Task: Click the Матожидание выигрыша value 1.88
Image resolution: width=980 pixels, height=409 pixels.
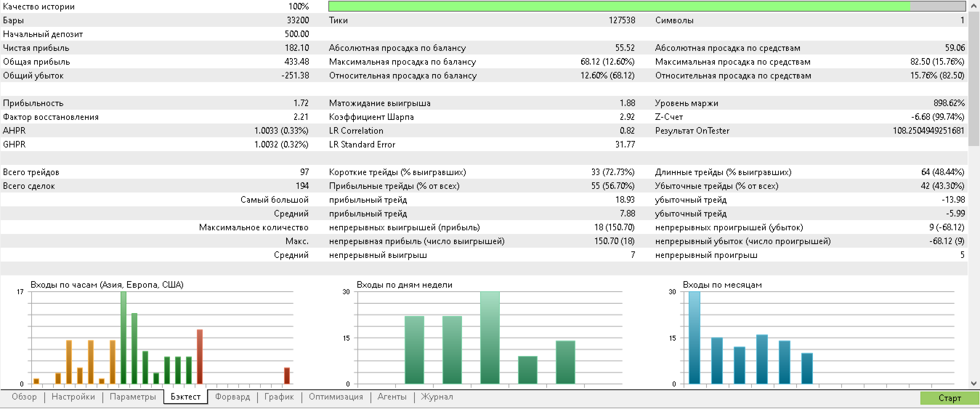Action: pyautogui.click(x=628, y=103)
